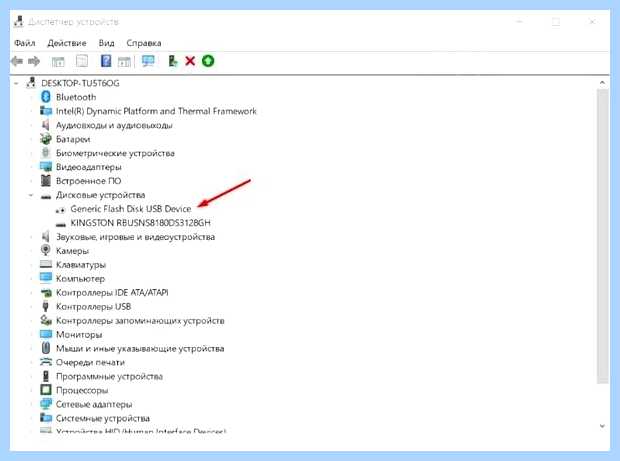Open the Действие menu
Viewport: 620px width, 461px height.
tap(67, 43)
